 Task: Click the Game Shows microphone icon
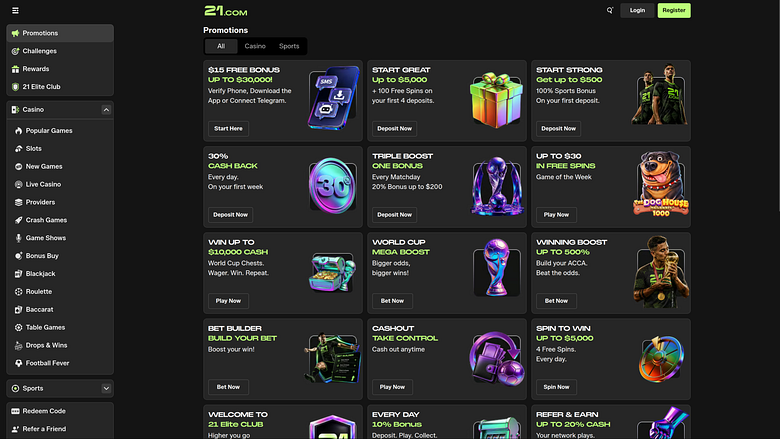click(x=18, y=238)
